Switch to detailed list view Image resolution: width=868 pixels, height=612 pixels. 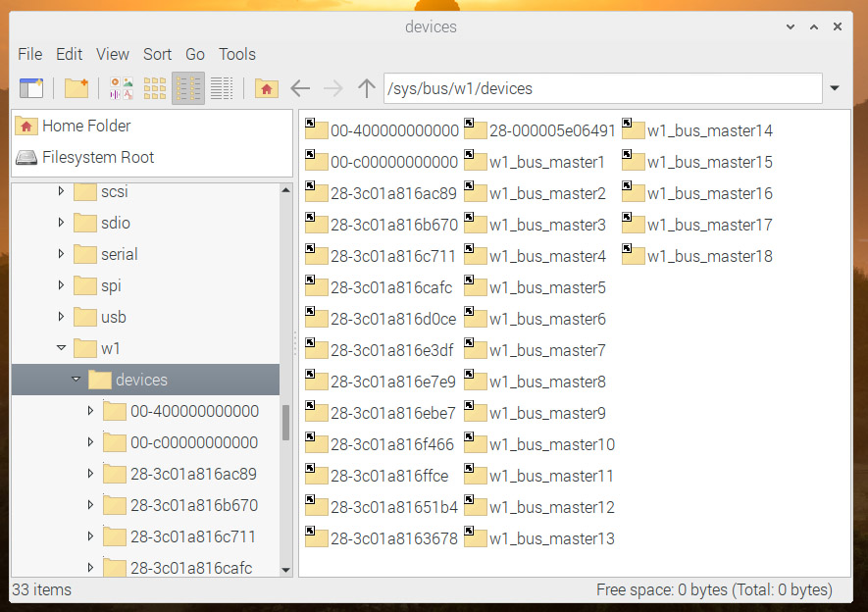[x=222, y=88]
